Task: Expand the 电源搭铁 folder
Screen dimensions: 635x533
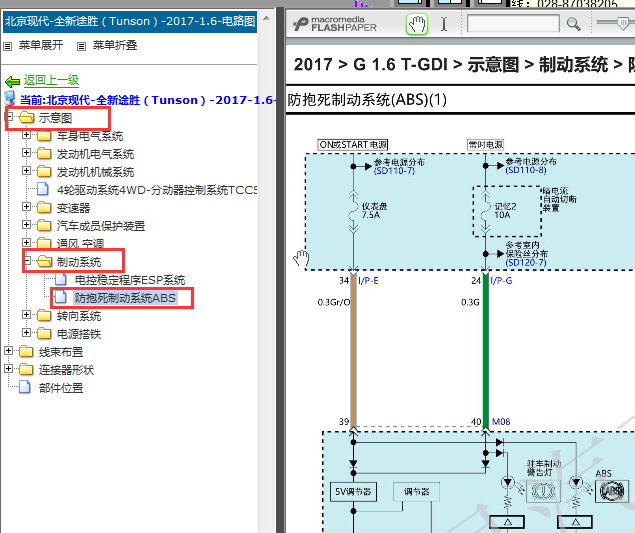Action: [26, 333]
